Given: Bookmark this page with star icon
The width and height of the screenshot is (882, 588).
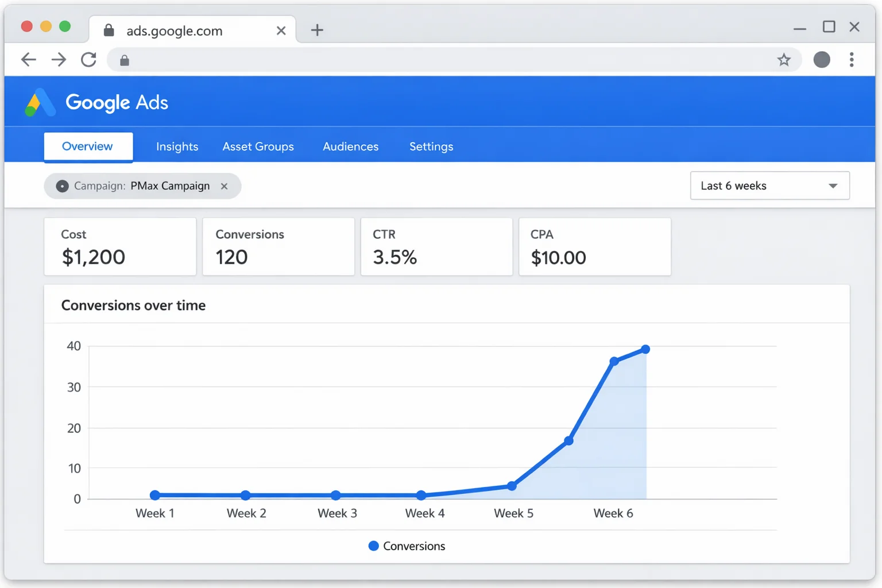Looking at the screenshot, I should click(784, 60).
